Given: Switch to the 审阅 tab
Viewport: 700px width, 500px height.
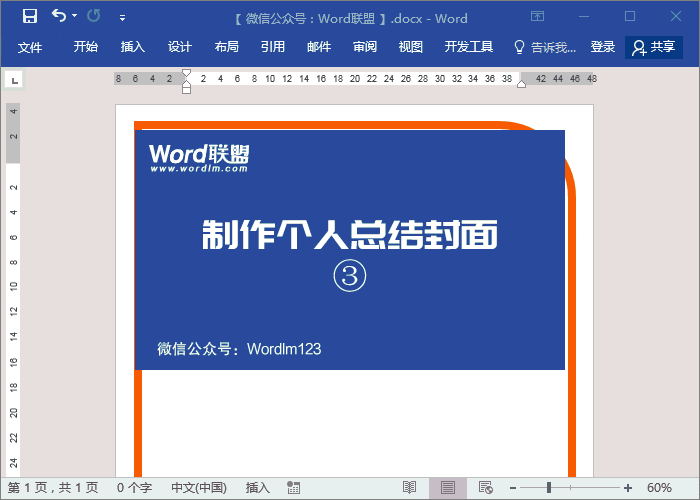Looking at the screenshot, I should 365,46.
